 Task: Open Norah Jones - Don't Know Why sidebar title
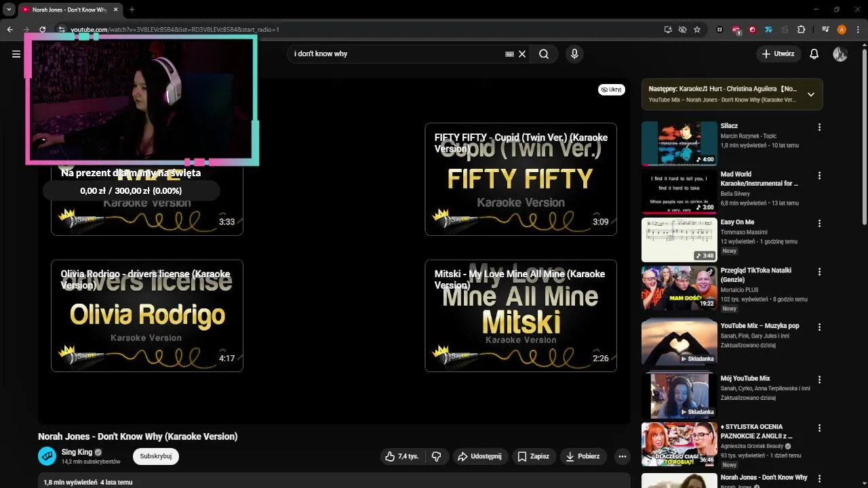click(764, 477)
